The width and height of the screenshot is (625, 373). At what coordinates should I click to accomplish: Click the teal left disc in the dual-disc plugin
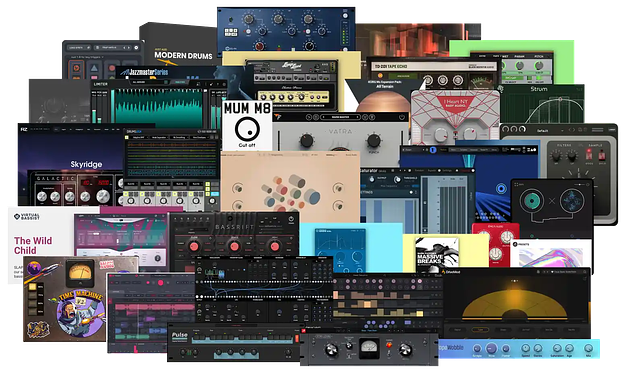[x=532, y=200]
